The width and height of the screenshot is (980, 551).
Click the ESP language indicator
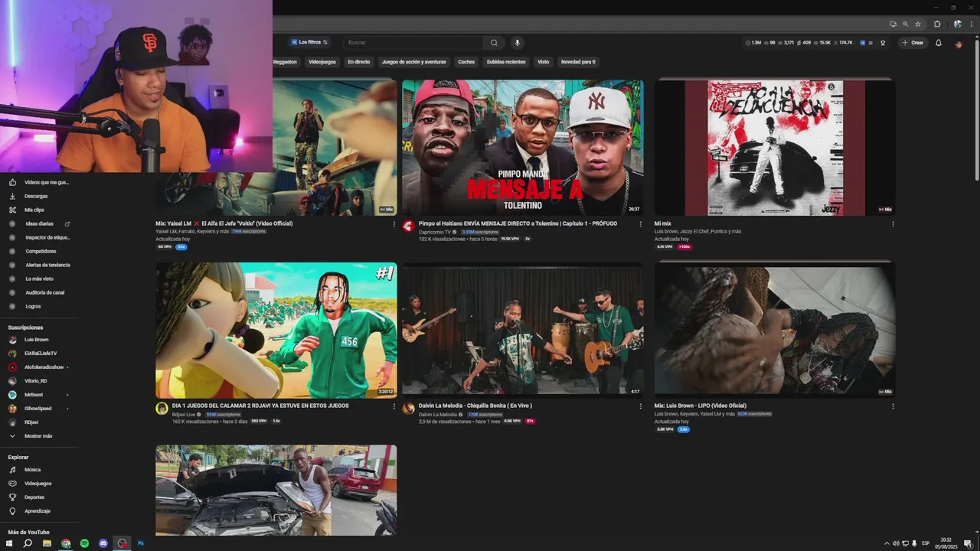coord(926,543)
